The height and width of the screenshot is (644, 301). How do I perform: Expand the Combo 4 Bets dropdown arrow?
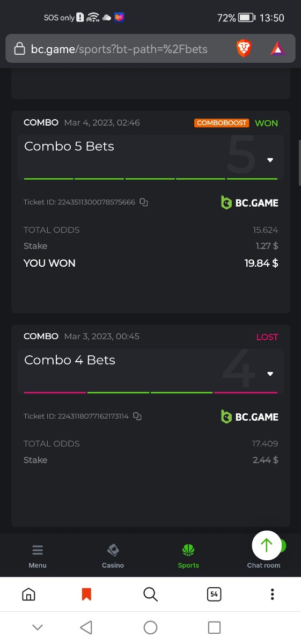point(270,374)
